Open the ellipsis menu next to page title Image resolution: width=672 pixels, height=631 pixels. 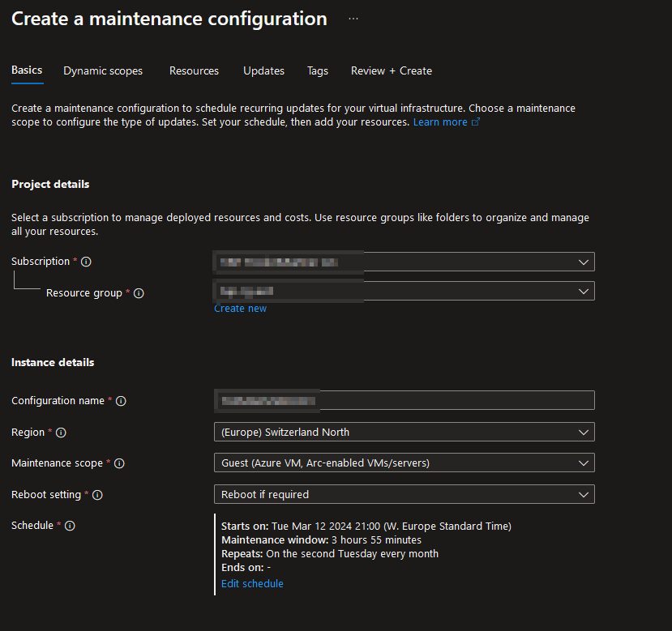[353, 19]
